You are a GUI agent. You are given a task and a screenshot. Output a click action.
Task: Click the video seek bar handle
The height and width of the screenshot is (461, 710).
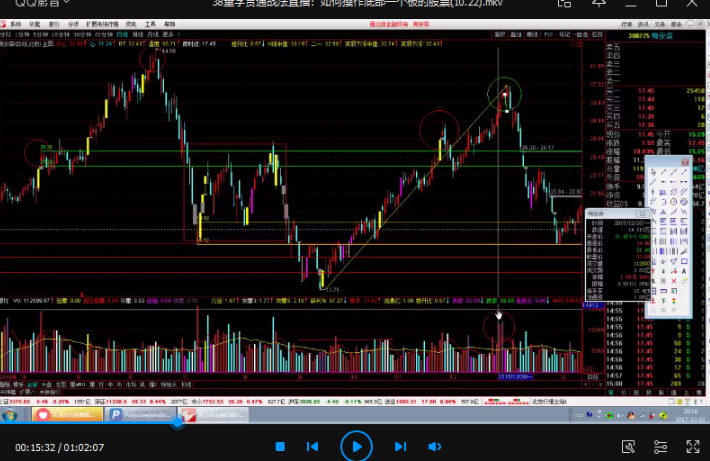177,423
